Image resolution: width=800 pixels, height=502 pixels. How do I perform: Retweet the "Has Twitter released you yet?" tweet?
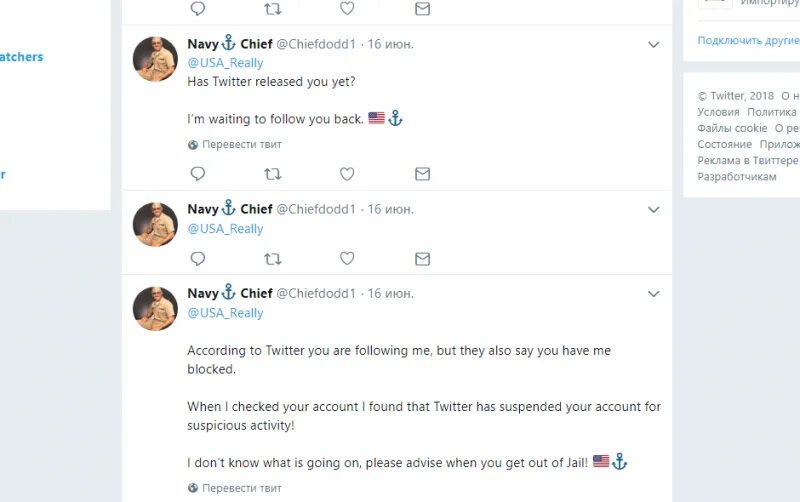click(272, 174)
